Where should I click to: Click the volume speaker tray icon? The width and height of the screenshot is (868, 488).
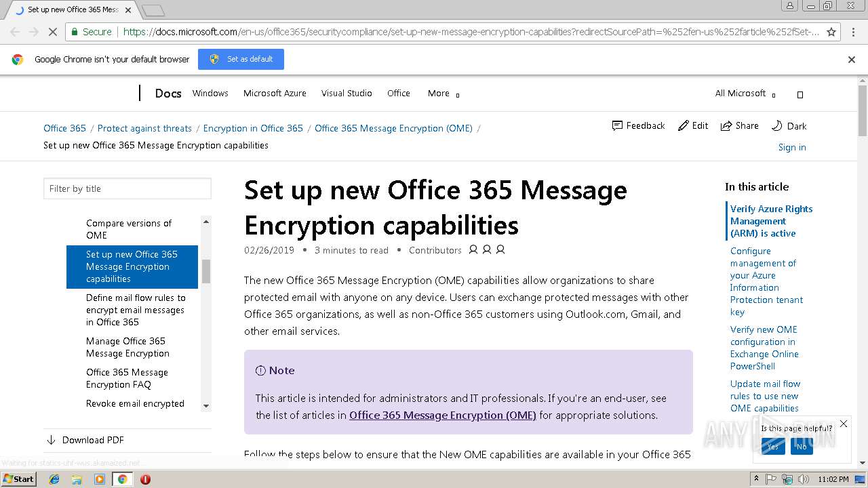pos(804,479)
